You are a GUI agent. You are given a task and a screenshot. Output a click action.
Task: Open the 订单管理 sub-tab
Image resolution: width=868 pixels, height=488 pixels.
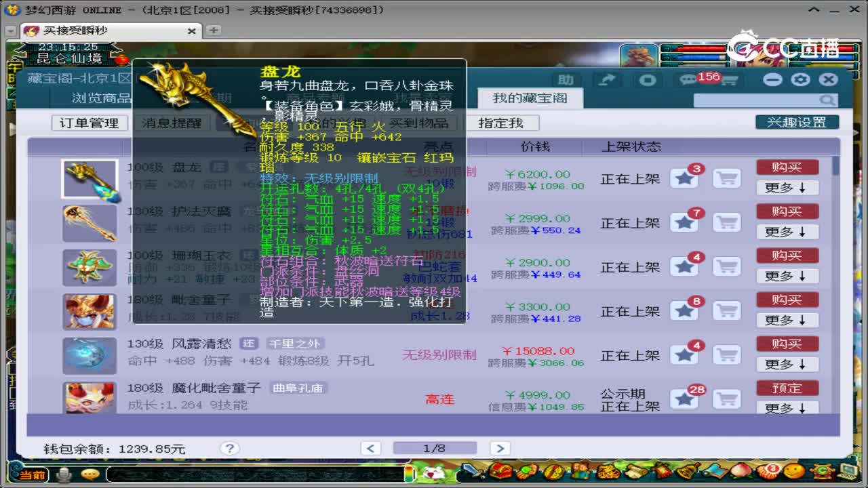89,123
